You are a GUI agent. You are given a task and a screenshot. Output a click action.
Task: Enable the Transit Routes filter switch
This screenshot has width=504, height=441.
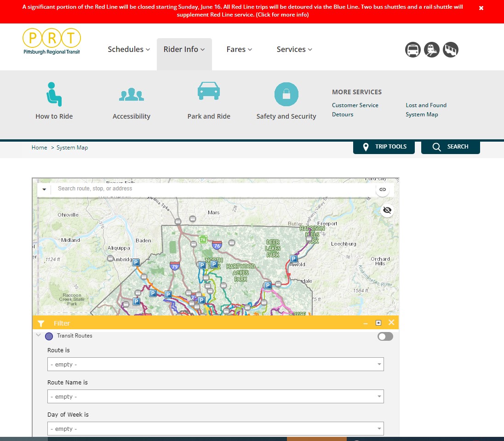pos(385,336)
